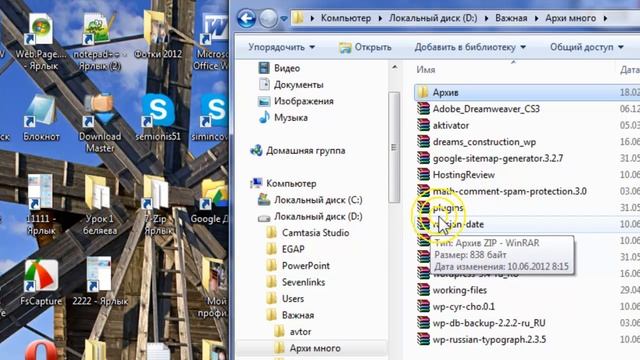
Task: Open Skype shortcut semionis51
Action: (x=158, y=118)
